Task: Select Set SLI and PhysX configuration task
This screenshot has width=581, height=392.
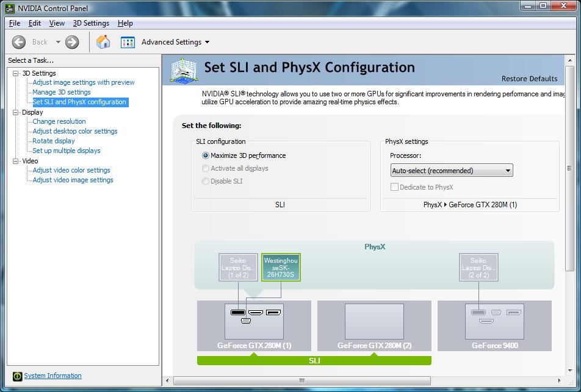Action: pyautogui.click(x=80, y=102)
